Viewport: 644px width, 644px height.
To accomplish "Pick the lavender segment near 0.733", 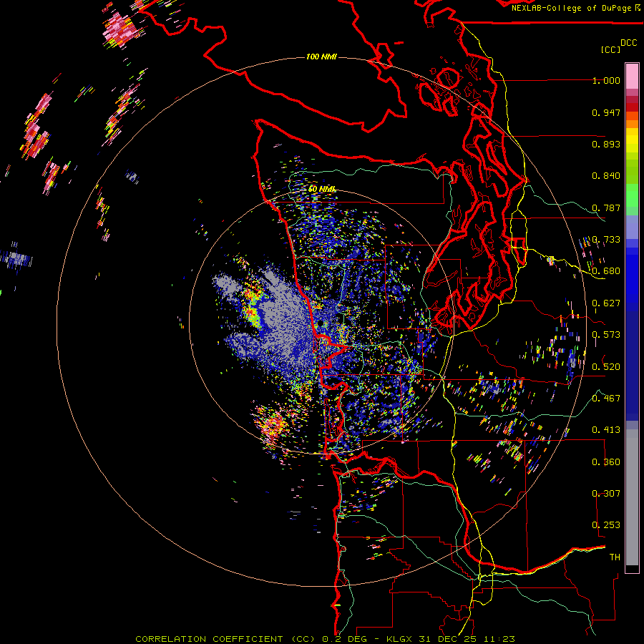I will point(632,227).
